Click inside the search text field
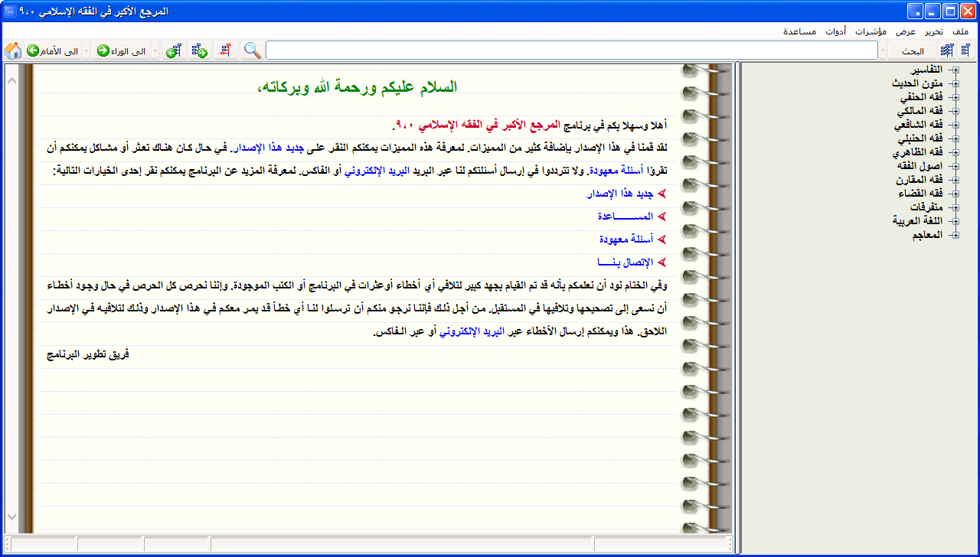 (571, 50)
